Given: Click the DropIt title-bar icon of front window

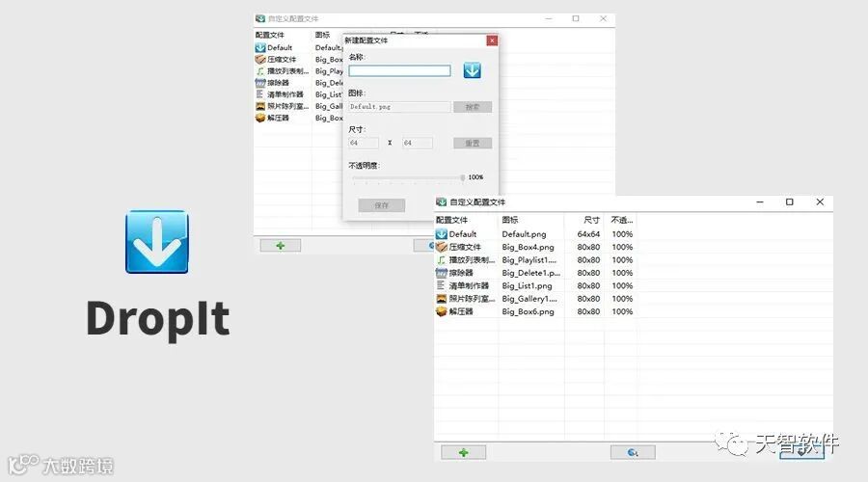Looking at the screenshot, I should (441, 202).
